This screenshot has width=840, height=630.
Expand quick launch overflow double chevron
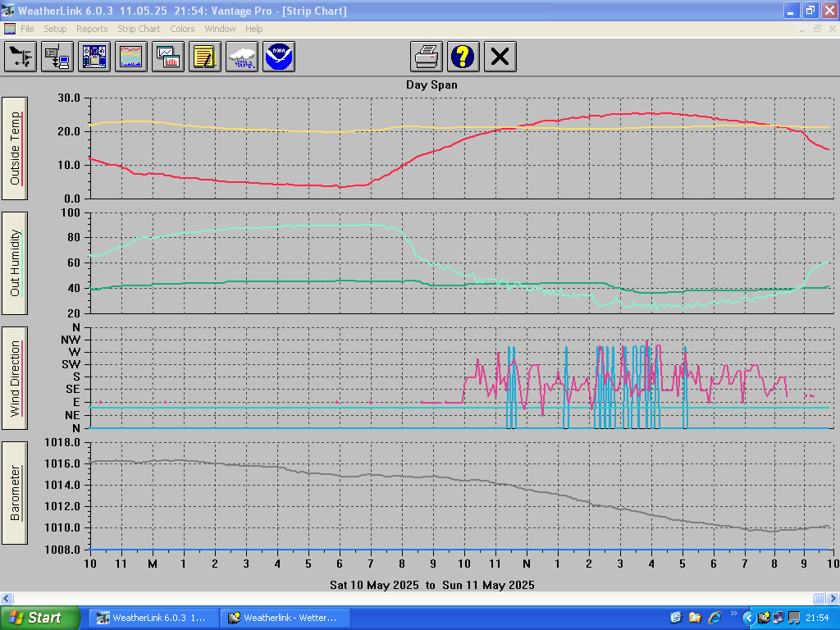[x=734, y=614]
